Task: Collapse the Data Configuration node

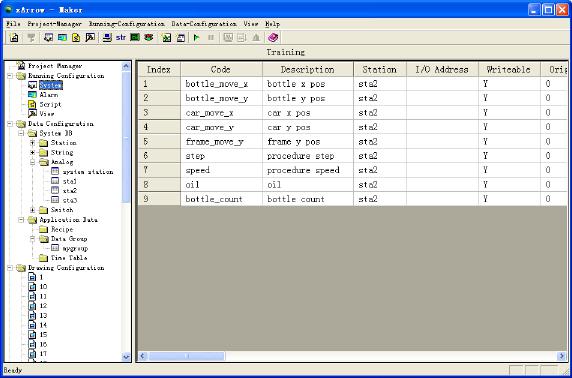Action: [10, 124]
